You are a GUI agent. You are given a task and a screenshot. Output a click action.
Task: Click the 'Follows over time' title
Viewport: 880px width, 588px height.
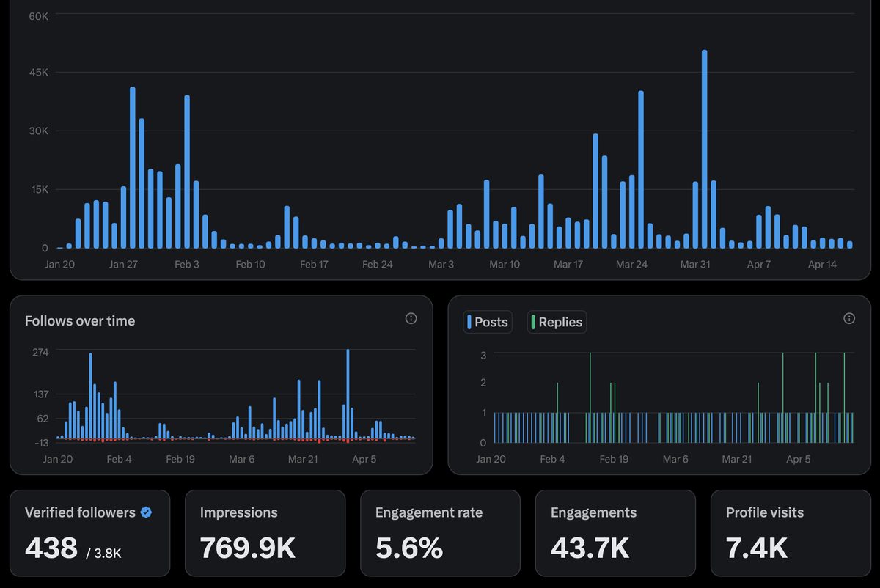[x=80, y=320]
